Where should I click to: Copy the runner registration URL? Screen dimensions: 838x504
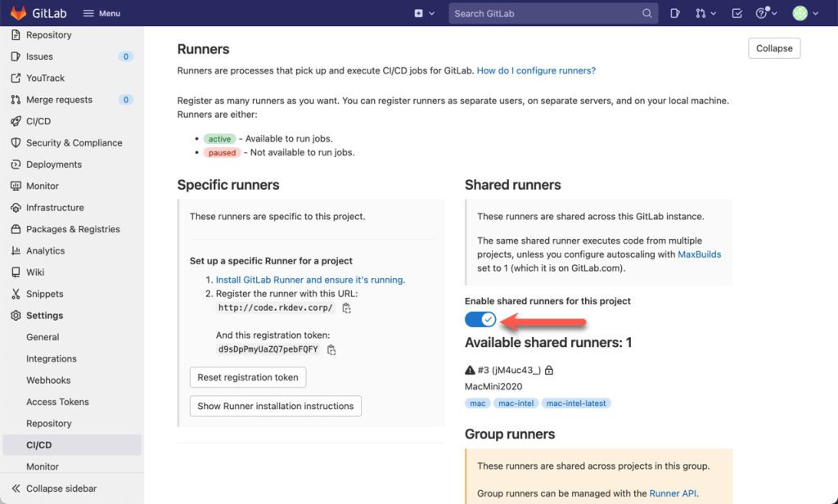pyautogui.click(x=346, y=308)
